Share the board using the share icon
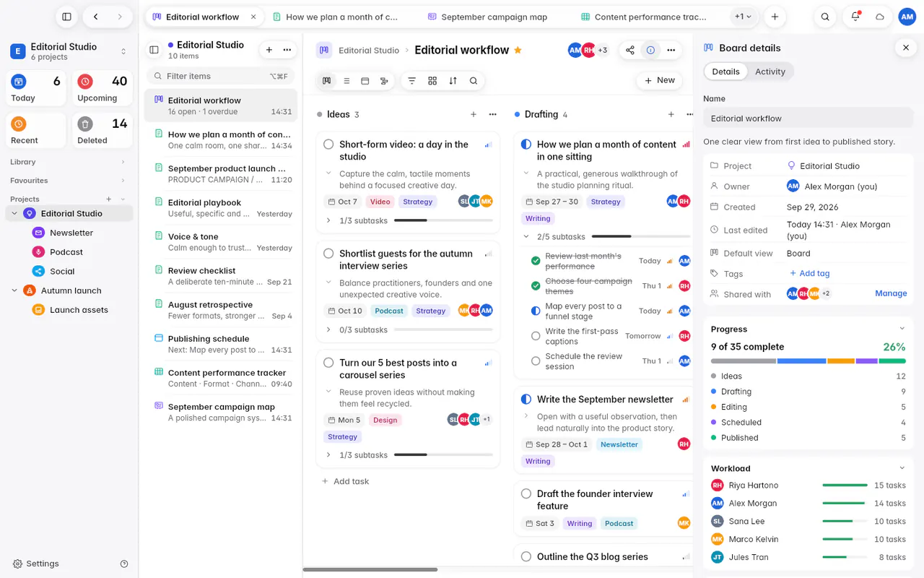 [x=630, y=50]
